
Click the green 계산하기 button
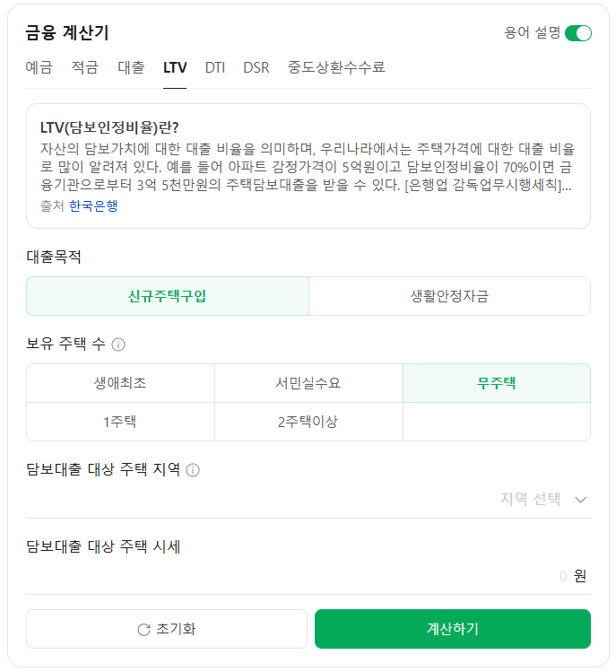coord(452,629)
